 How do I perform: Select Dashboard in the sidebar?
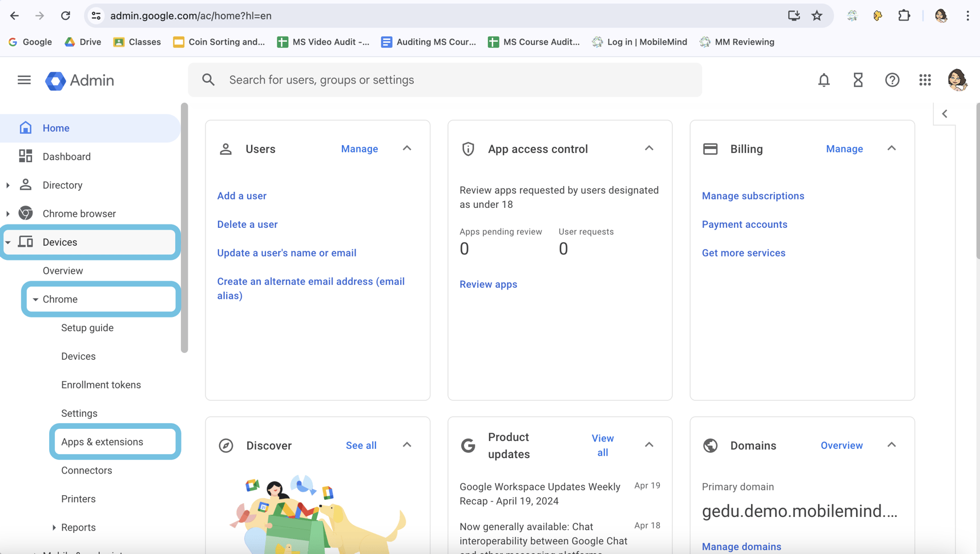[67, 156]
